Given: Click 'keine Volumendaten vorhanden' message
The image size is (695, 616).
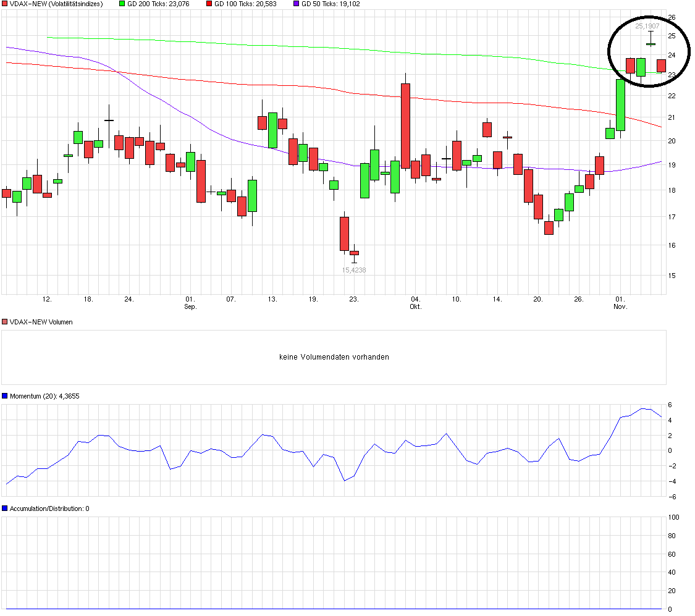Looking at the screenshot, I should 334,357.
